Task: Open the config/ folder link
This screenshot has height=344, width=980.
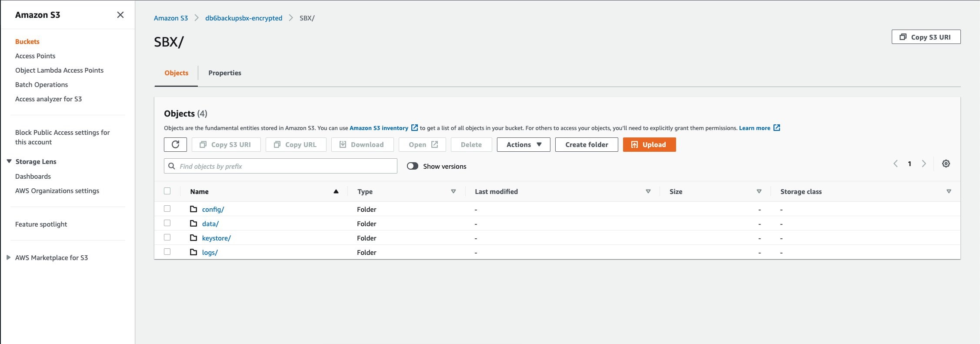Action: point(213,209)
